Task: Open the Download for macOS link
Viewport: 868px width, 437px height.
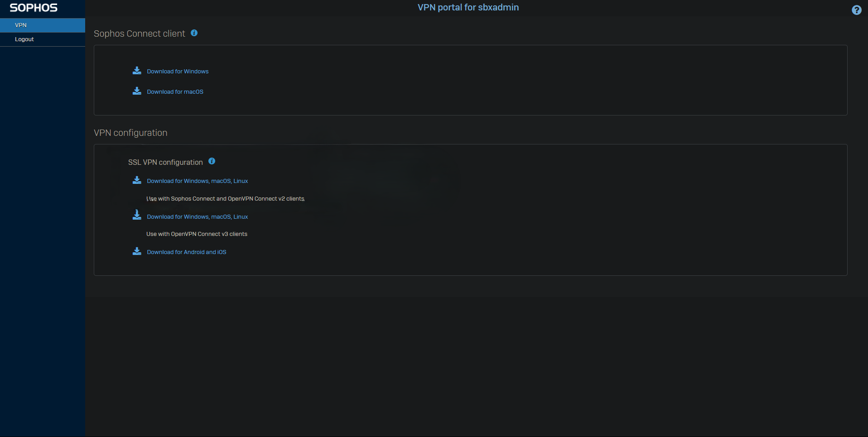Action: pyautogui.click(x=175, y=92)
